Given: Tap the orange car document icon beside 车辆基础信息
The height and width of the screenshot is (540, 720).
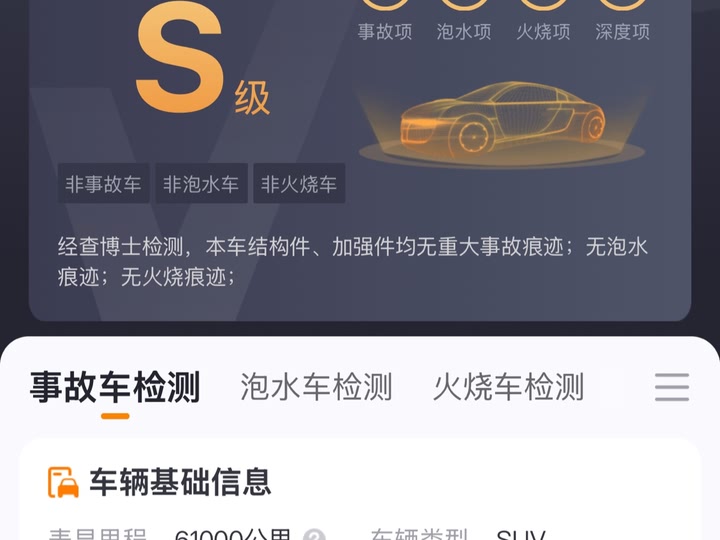Looking at the screenshot, I should coord(63,482).
